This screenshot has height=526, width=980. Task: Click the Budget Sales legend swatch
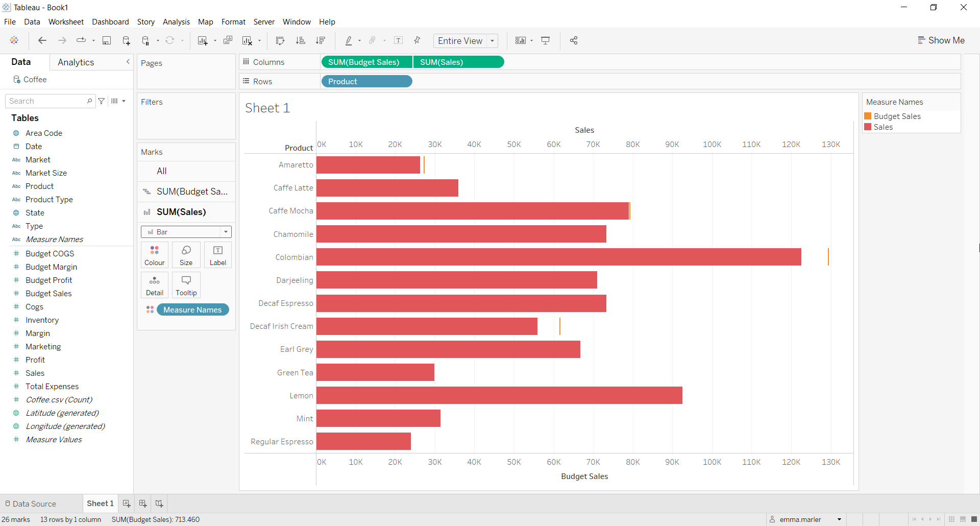coord(868,116)
